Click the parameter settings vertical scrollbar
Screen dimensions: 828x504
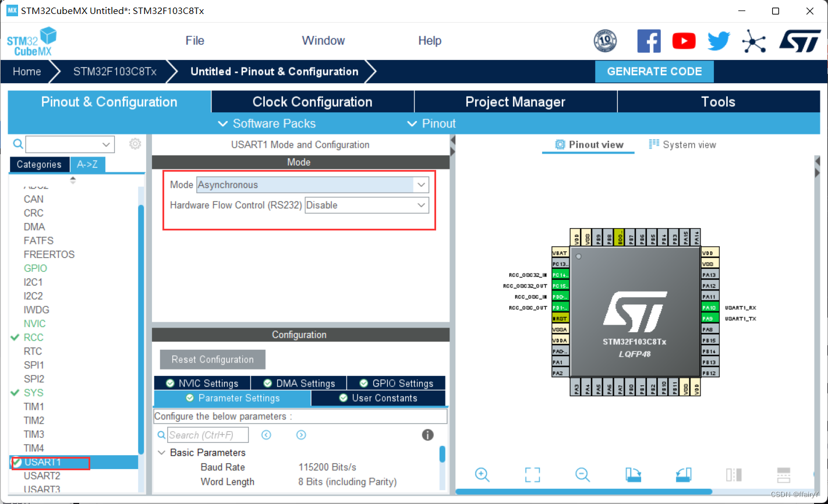(443, 454)
